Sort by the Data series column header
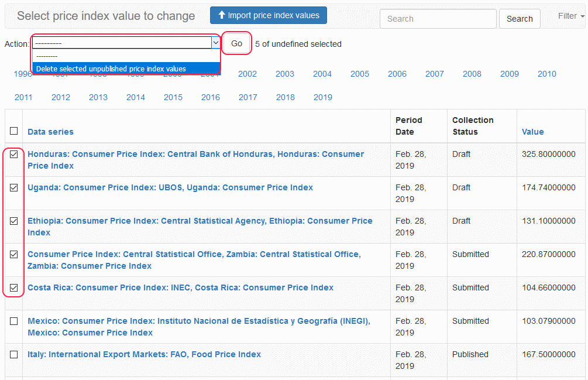 [50, 132]
